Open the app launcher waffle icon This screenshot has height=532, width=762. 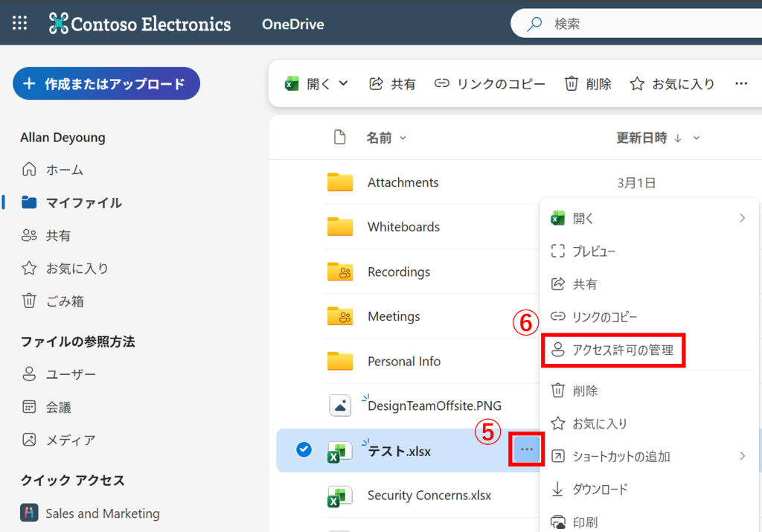tap(20, 23)
